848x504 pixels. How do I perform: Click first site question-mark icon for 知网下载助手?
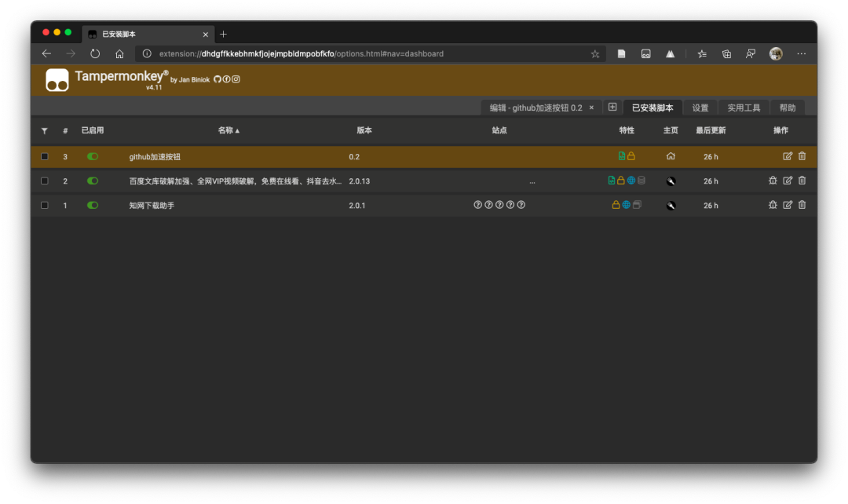click(x=477, y=205)
